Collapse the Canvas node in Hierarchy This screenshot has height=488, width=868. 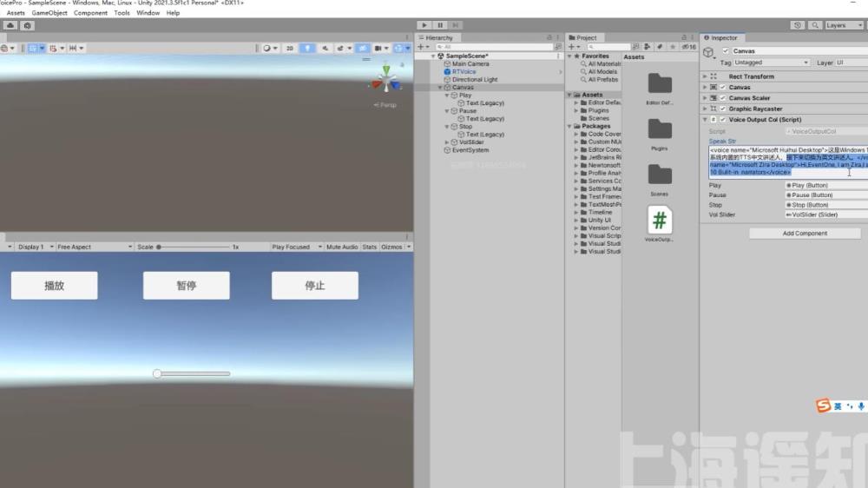coord(441,88)
